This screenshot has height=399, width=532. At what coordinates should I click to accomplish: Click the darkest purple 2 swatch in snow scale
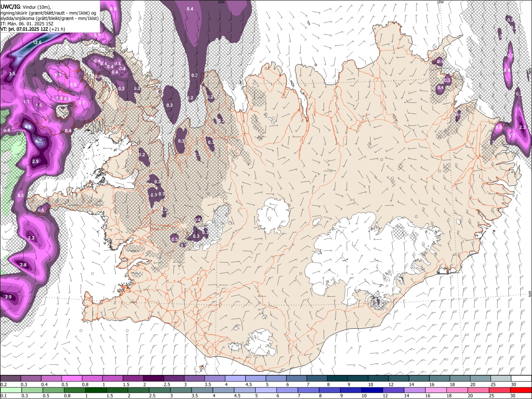tap(153, 379)
